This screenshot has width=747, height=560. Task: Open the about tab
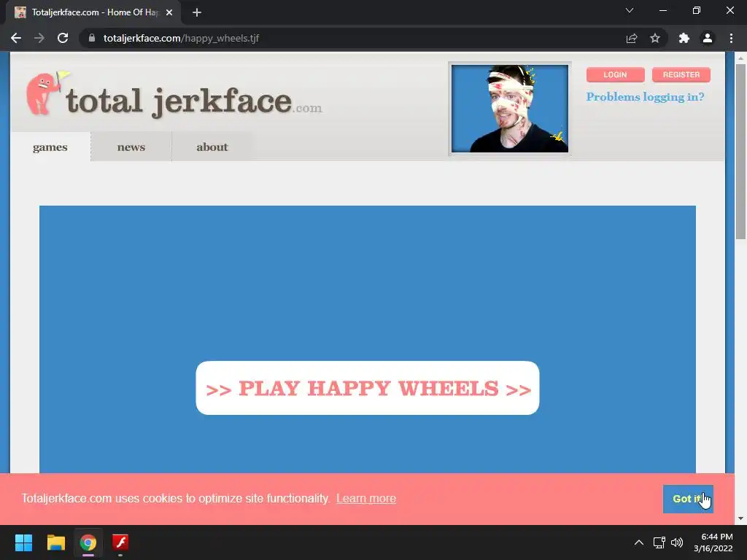pyautogui.click(x=212, y=147)
